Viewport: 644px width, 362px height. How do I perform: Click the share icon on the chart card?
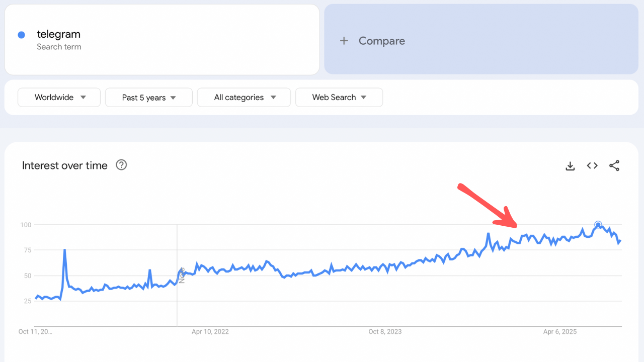point(614,166)
